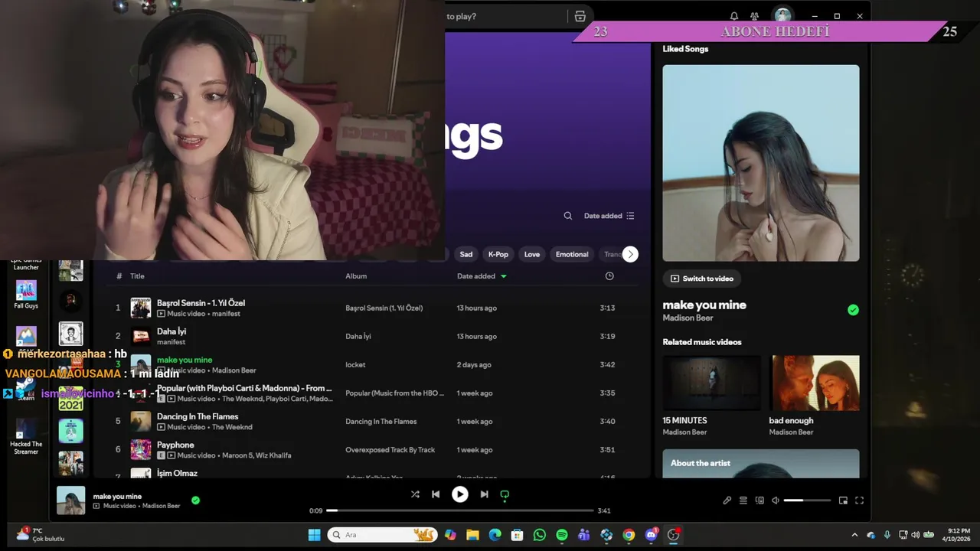
Task: Click the taskbar Ara search box
Action: point(383,535)
